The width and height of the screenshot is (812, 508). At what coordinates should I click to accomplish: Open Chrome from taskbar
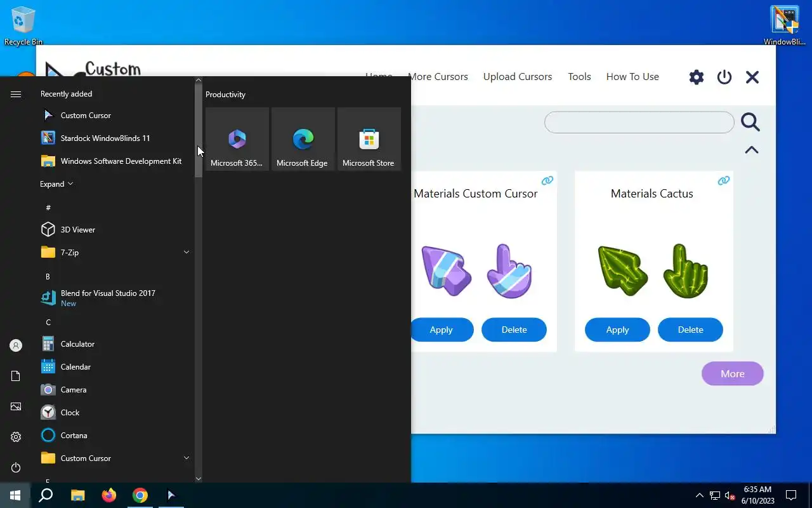coord(140,495)
